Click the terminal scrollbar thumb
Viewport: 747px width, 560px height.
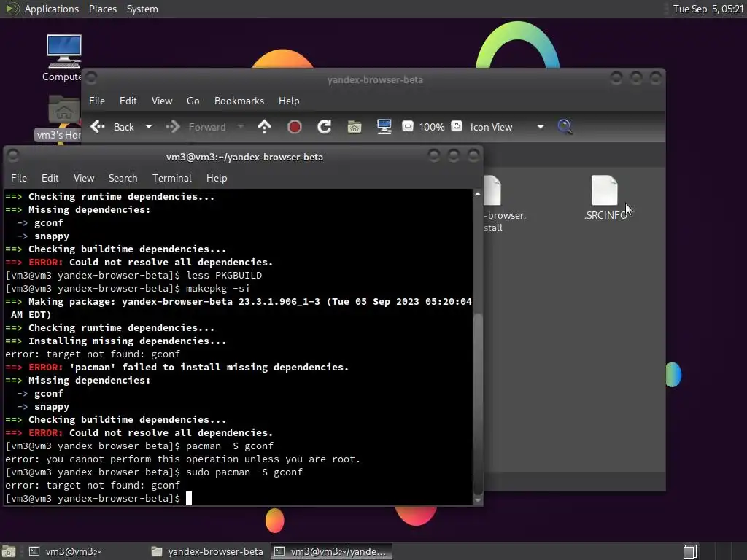pos(478,404)
